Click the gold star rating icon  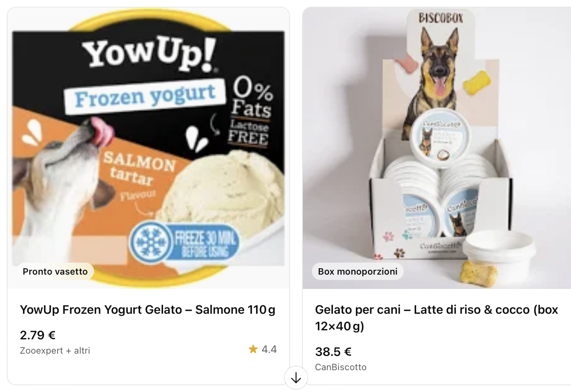pyautogui.click(x=253, y=349)
